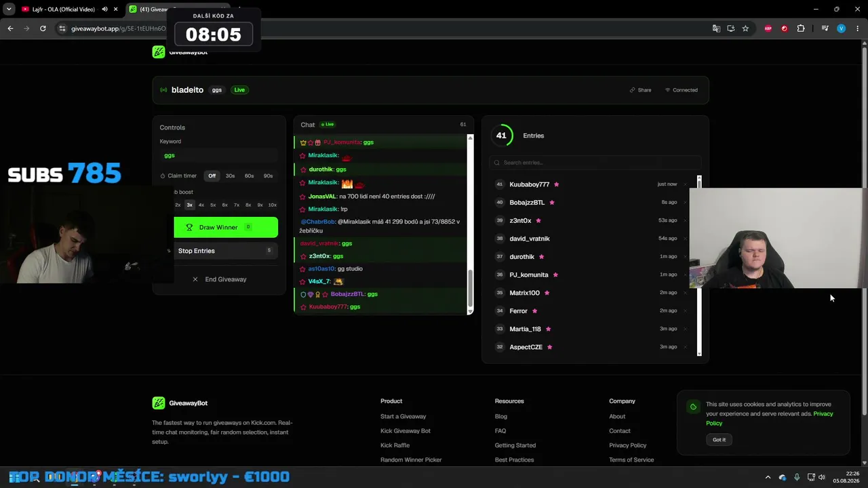Dismiss cookie notice with Got it
The width and height of the screenshot is (868, 488).
coord(719,440)
